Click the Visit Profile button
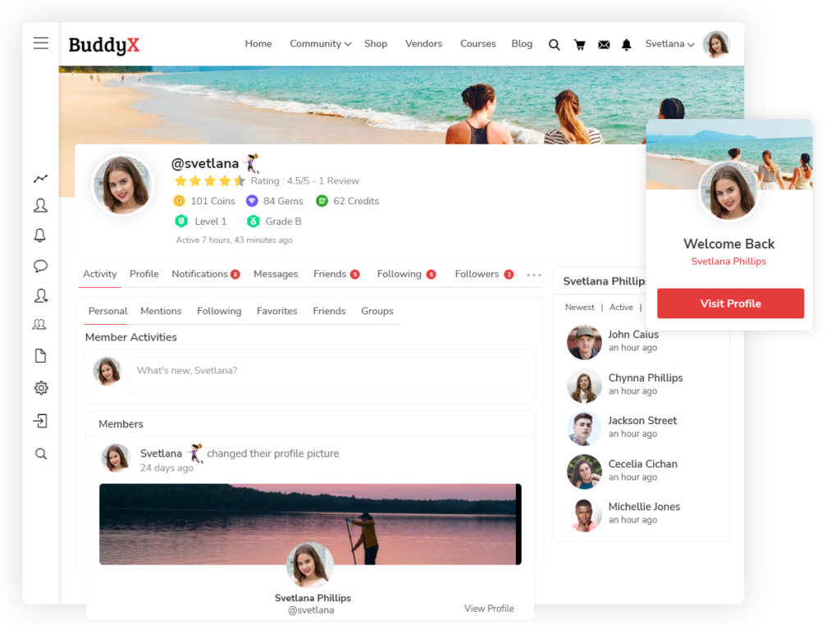The height and width of the screenshot is (630, 840). click(x=729, y=303)
